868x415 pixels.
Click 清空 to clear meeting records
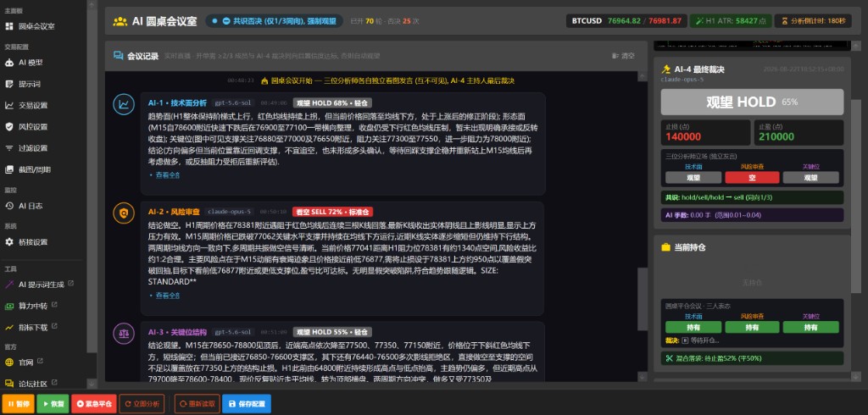[623, 56]
